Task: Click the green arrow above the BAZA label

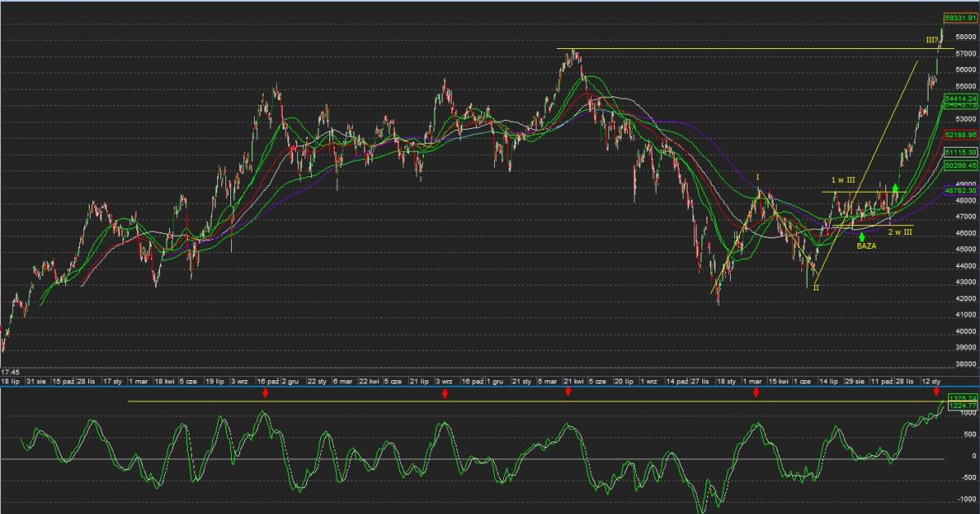Action: (x=862, y=237)
